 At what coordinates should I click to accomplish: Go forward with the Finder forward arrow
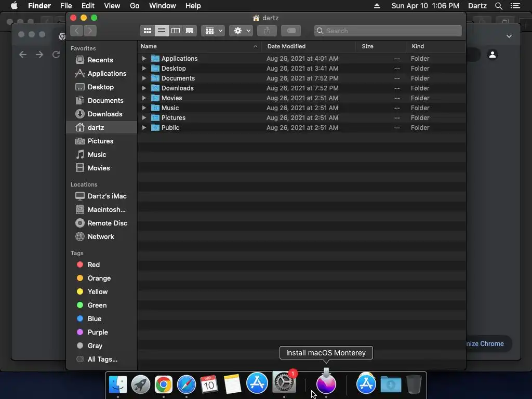tap(90, 31)
